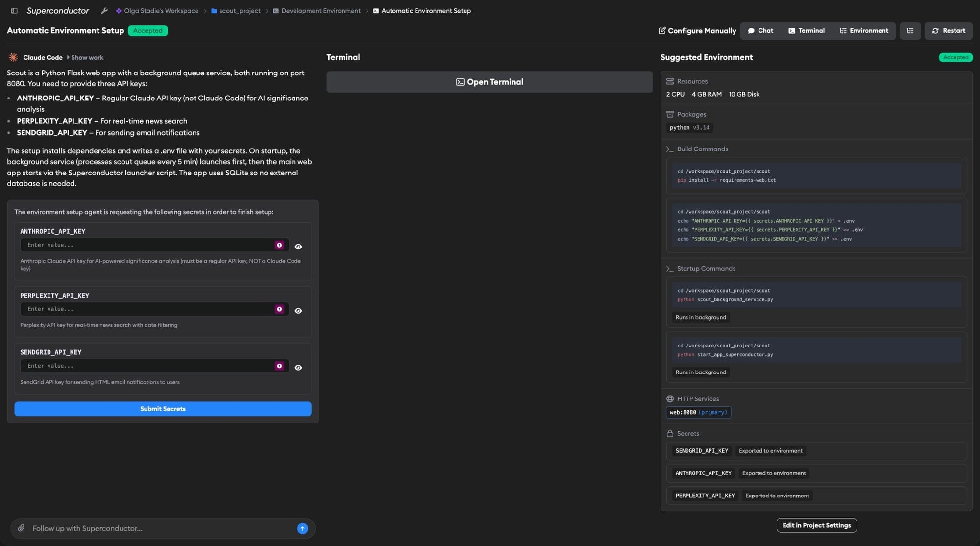Click the Build Commands prompt icon
The width and height of the screenshot is (980, 546).
pyautogui.click(x=670, y=149)
